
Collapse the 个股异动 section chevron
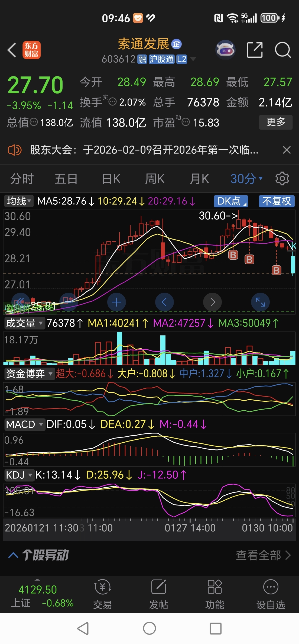[x=13, y=555]
